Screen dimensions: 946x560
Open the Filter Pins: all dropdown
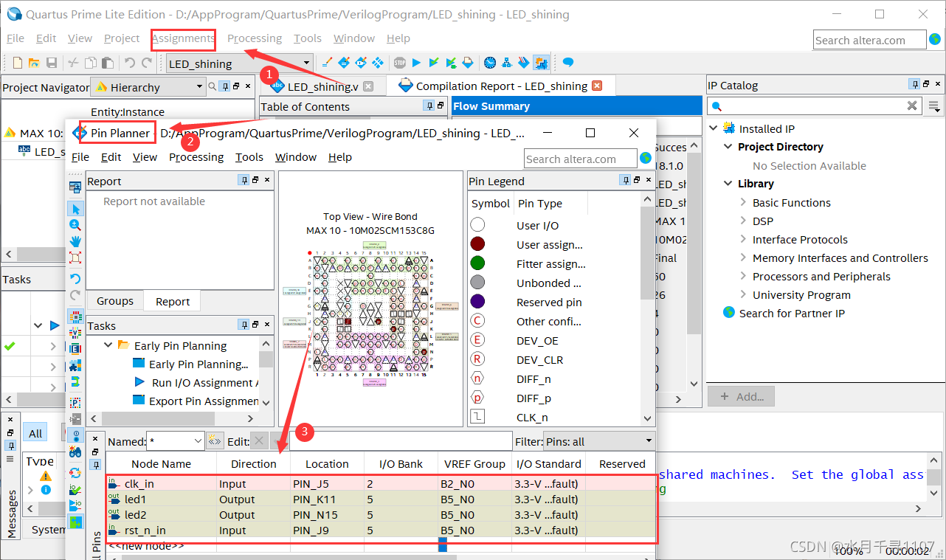click(x=649, y=441)
